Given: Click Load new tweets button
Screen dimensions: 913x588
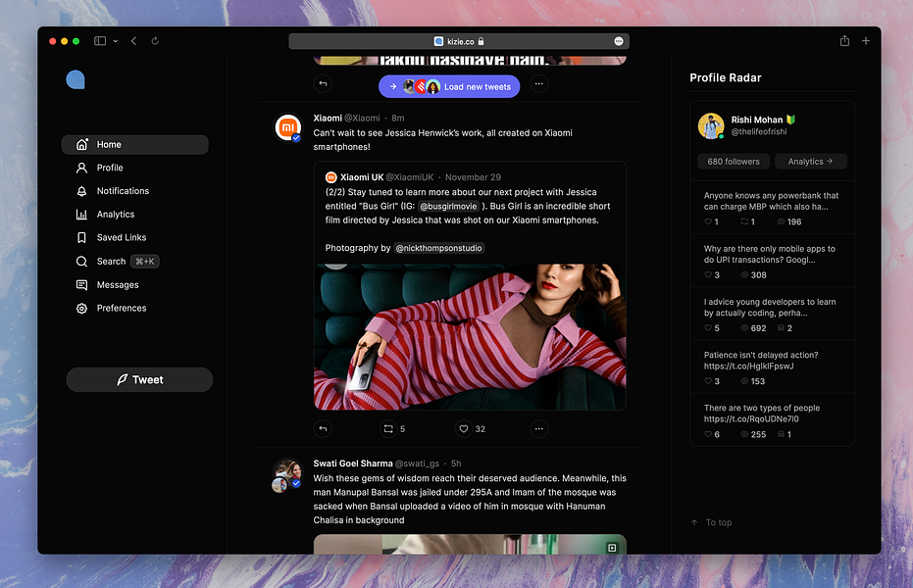Looking at the screenshot, I should coord(449,86).
